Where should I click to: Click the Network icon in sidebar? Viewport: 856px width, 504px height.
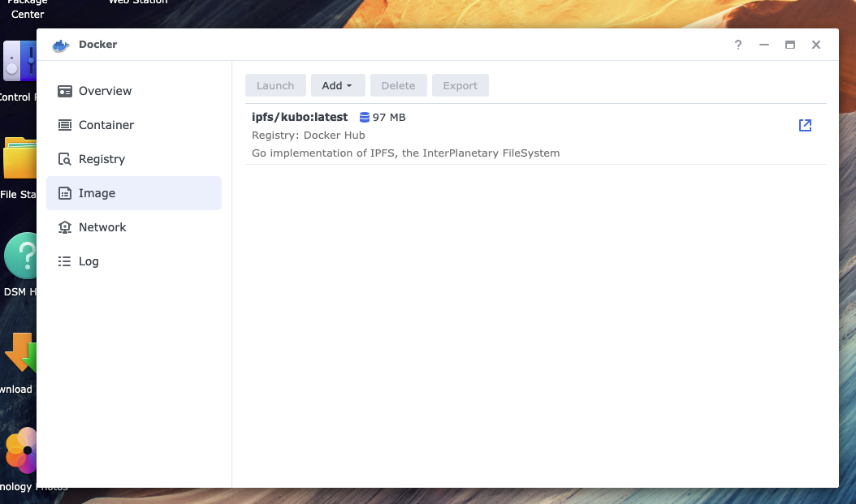click(65, 227)
